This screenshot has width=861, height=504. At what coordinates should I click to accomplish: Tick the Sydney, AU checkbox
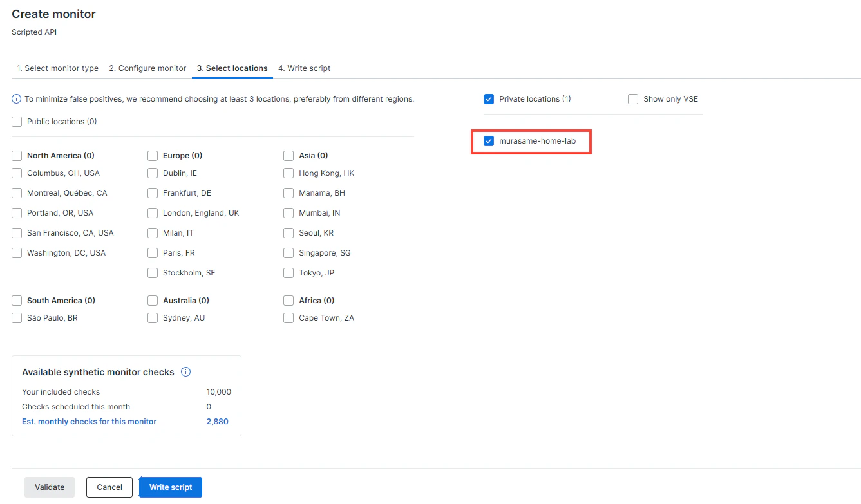click(153, 318)
